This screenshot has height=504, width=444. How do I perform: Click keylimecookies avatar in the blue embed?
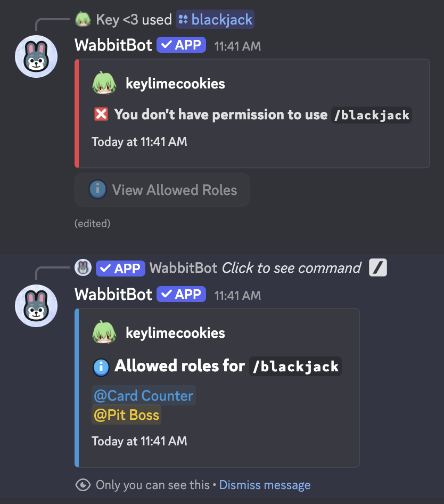[104, 333]
